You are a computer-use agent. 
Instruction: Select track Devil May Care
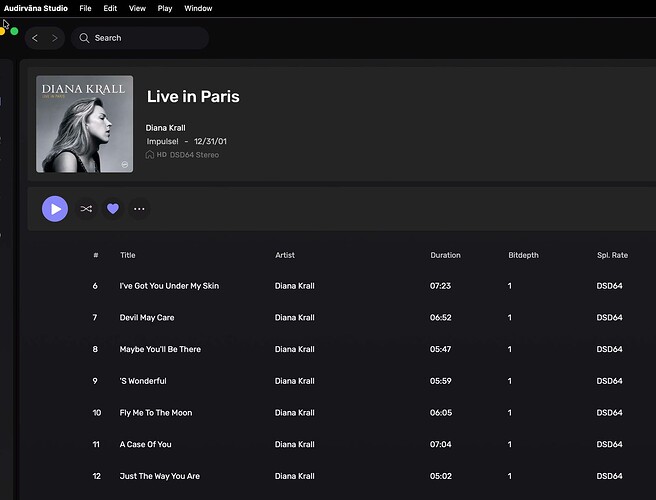(147, 318)
